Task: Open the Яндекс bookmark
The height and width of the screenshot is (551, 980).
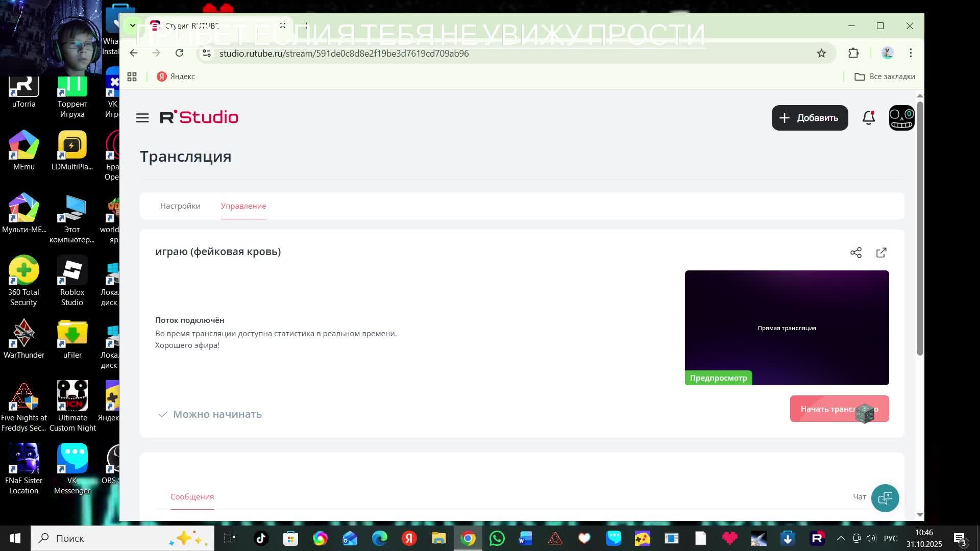Action: coord(176,77)
